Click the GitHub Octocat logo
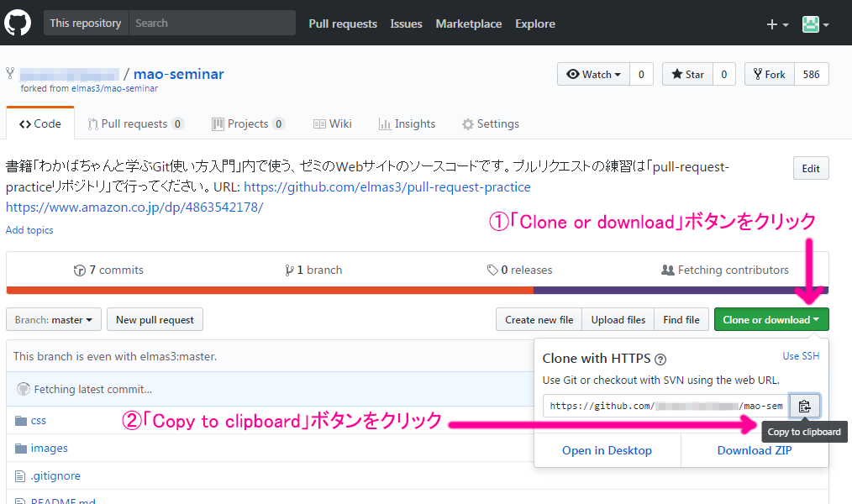Viewport: 852px width, 504px height. pyautogui.click(x=18, y=24)
